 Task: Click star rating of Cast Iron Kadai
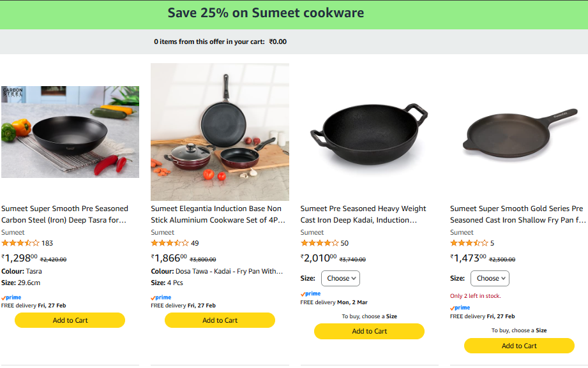tap(319, 243)
